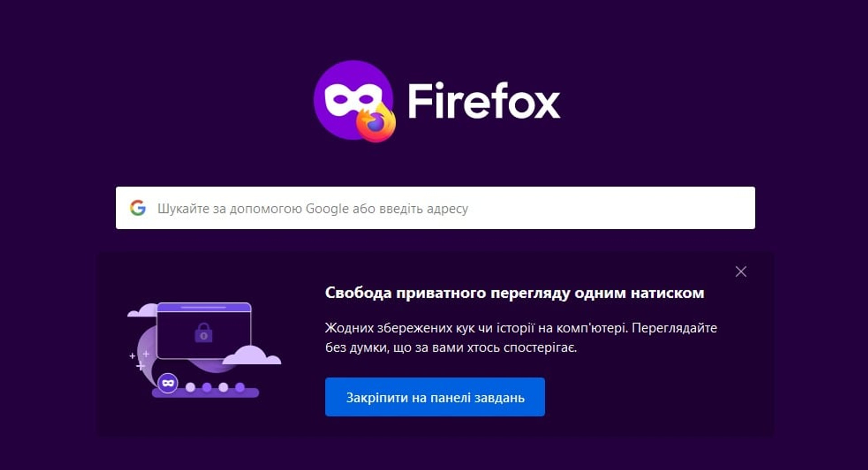Click the small cloud beside illustrated window title bar

142,310
